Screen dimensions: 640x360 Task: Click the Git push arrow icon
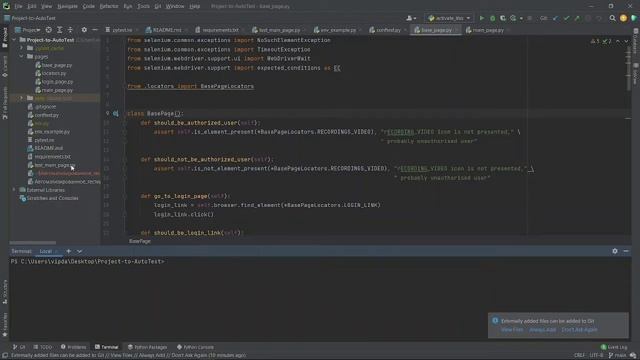(x=577, y=18)
